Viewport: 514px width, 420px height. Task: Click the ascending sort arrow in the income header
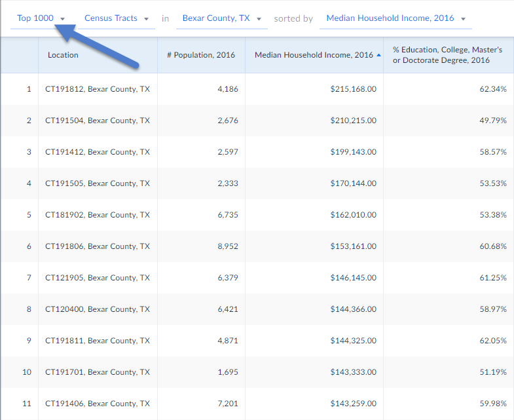378,55
